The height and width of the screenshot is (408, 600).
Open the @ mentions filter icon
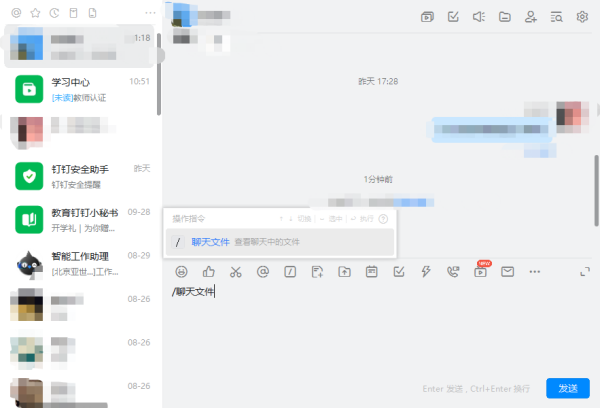click(16, 13)
